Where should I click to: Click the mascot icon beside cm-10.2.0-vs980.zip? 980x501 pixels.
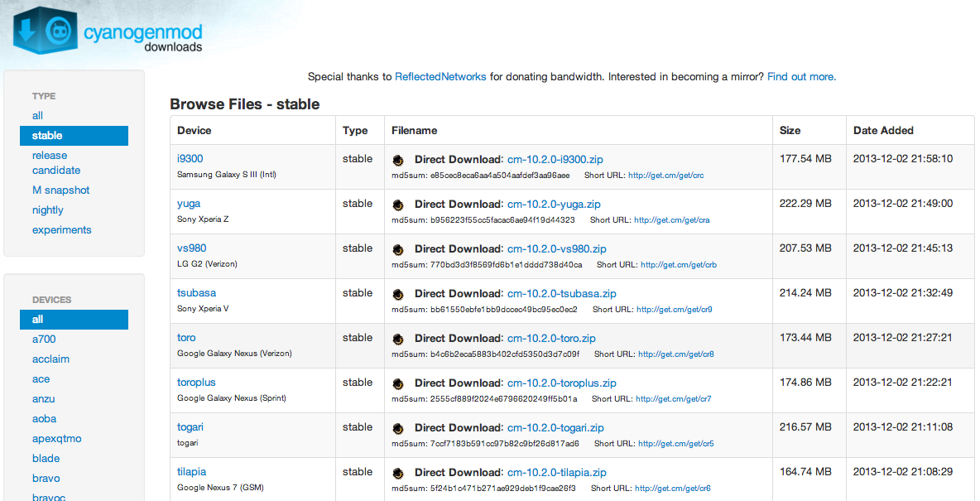pos(398,249)
